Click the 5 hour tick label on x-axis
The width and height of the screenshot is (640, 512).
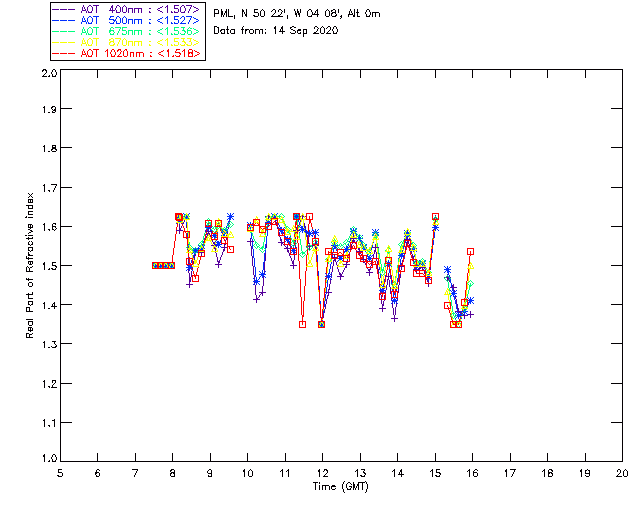click(x=60, y=473)
